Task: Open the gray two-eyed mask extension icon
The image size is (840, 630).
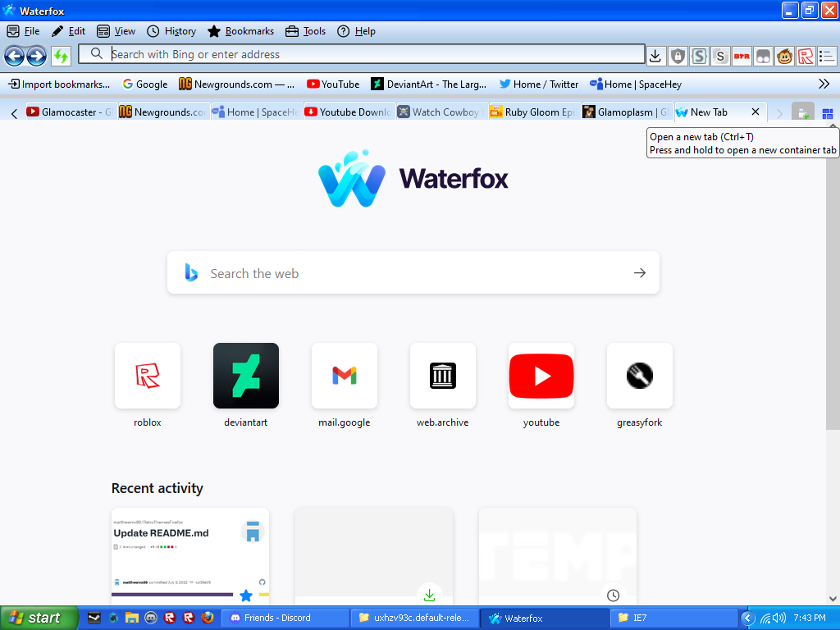Action: point(763,56)
